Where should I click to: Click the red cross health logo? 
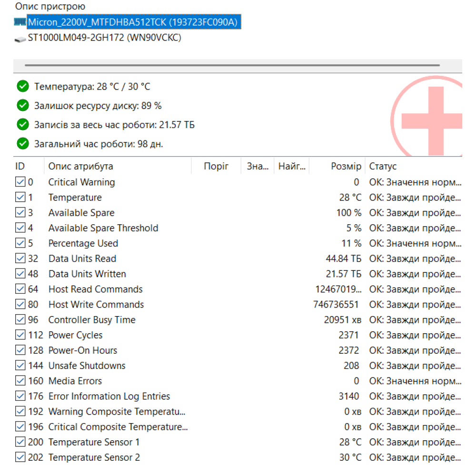[431, 117]
